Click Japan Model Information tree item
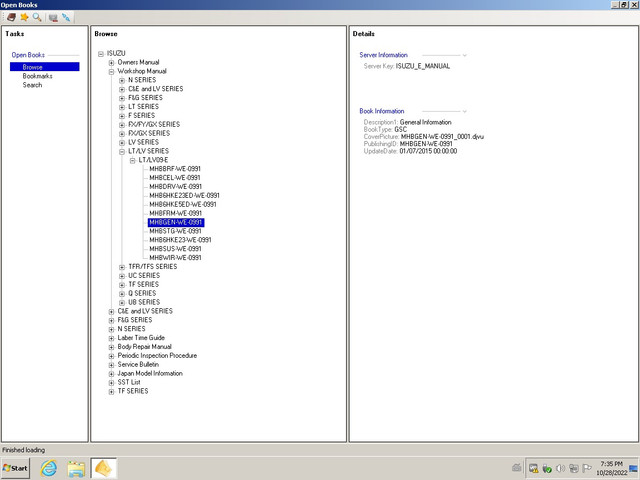 (x=150, y=373)
